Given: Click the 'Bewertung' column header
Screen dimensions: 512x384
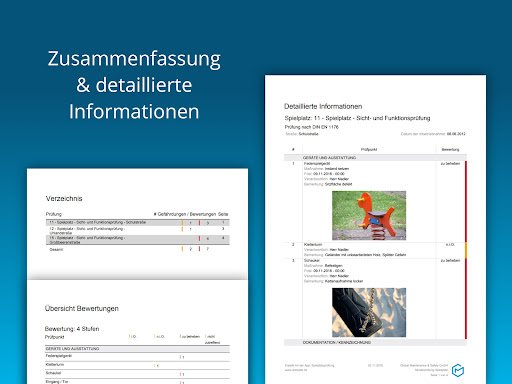Looking at the screenshot, I should (x=450, y=149).
